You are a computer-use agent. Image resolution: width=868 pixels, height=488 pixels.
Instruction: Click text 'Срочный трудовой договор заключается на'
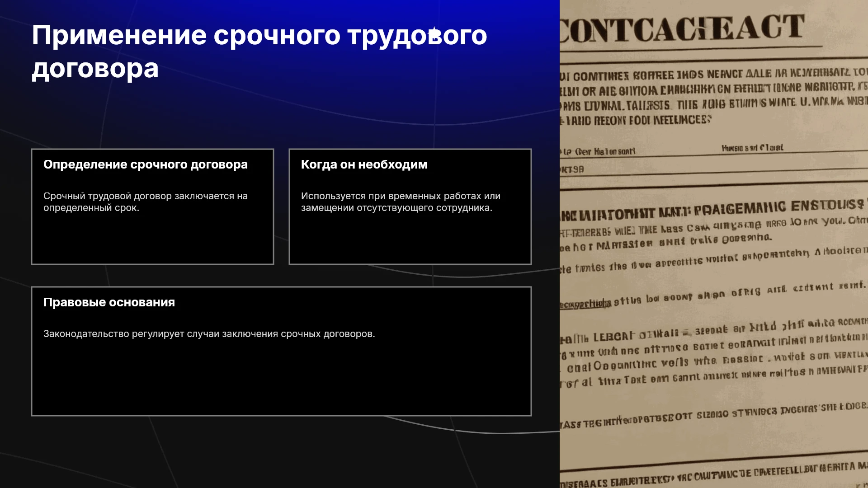146,196
